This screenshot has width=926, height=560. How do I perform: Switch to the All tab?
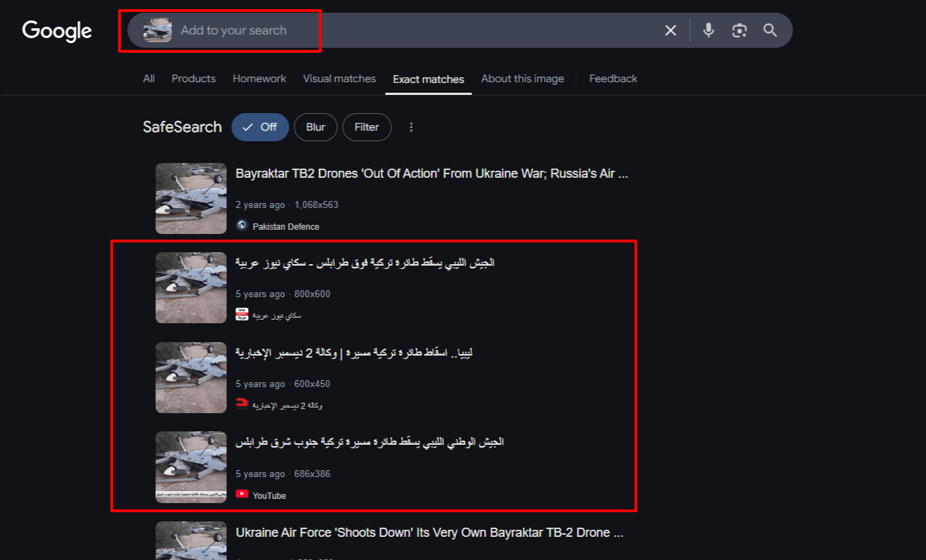[149, 79]
